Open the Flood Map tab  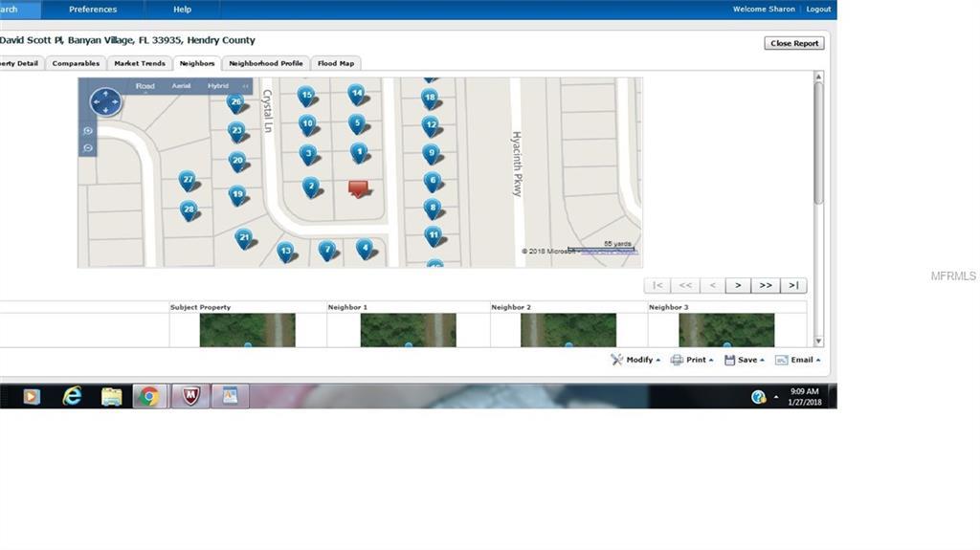click(x=336, y=63)
